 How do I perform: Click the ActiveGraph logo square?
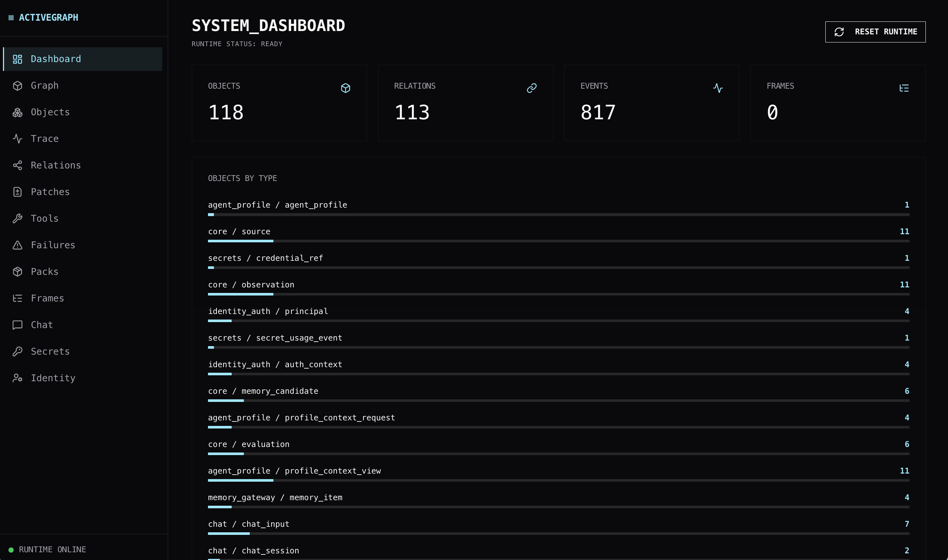coord(11,18)
